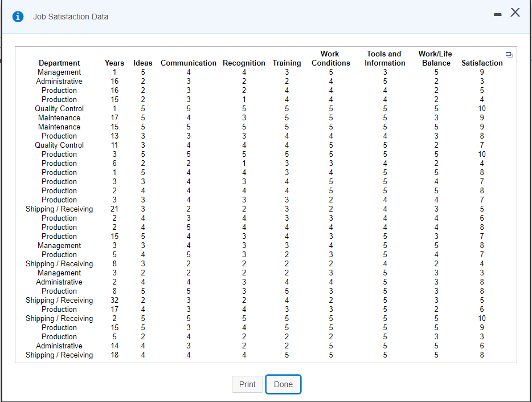The width and height of the screenshot is (532, 402).
Task: Click the Tools and Information header
Action: pos(384,58)
